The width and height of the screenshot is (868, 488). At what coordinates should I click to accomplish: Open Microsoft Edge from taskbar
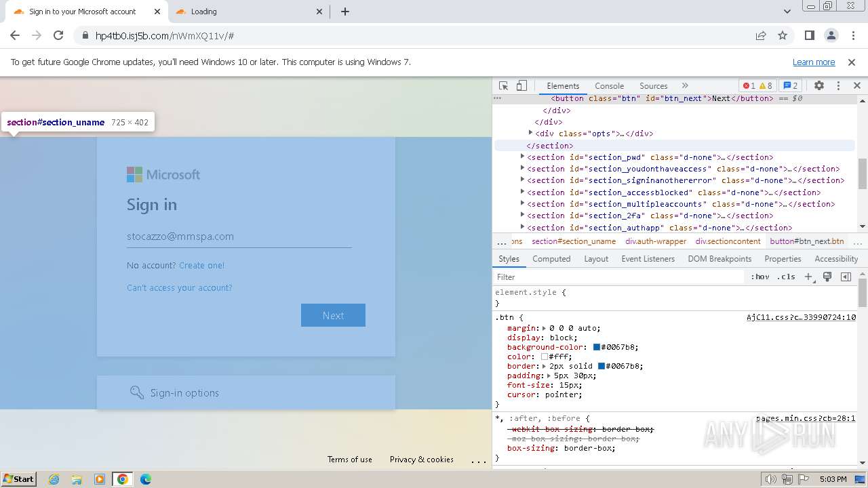click(x=146, y=479)
